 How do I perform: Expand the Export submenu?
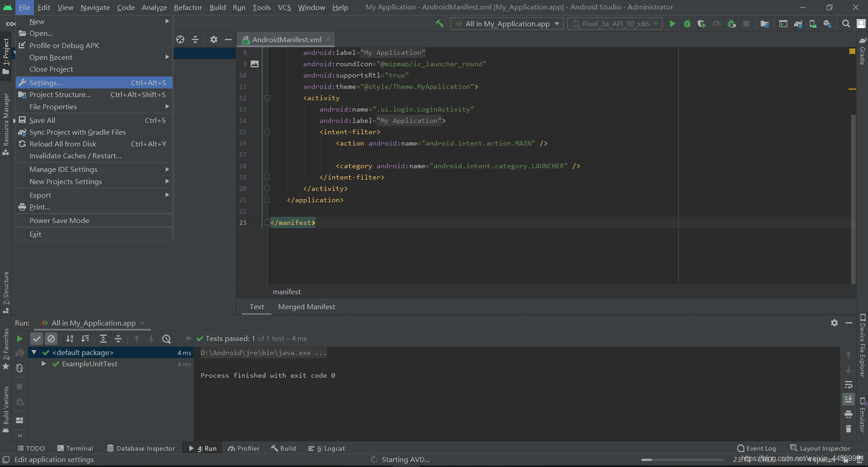pyautogui.click(x=94, y=195)
